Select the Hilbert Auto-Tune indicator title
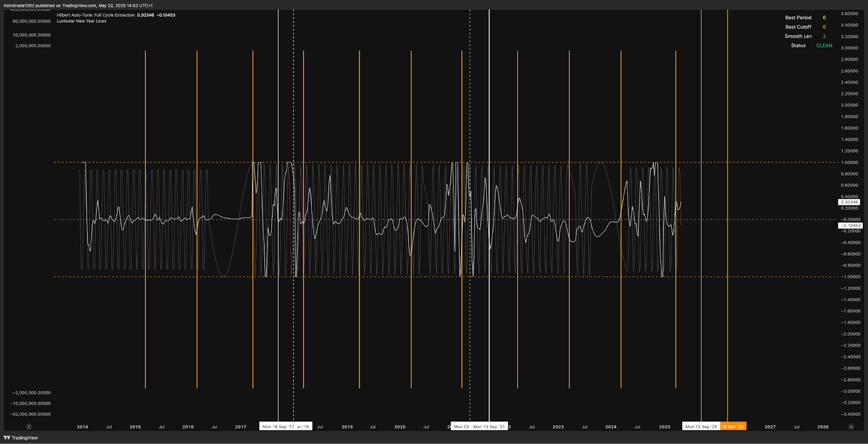The height and width of the screenshot is (444, 868). click(96, 15)
